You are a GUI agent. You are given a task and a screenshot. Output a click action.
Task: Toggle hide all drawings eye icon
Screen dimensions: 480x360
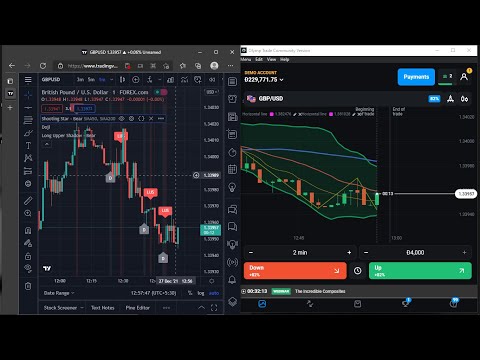coord(28,268)
